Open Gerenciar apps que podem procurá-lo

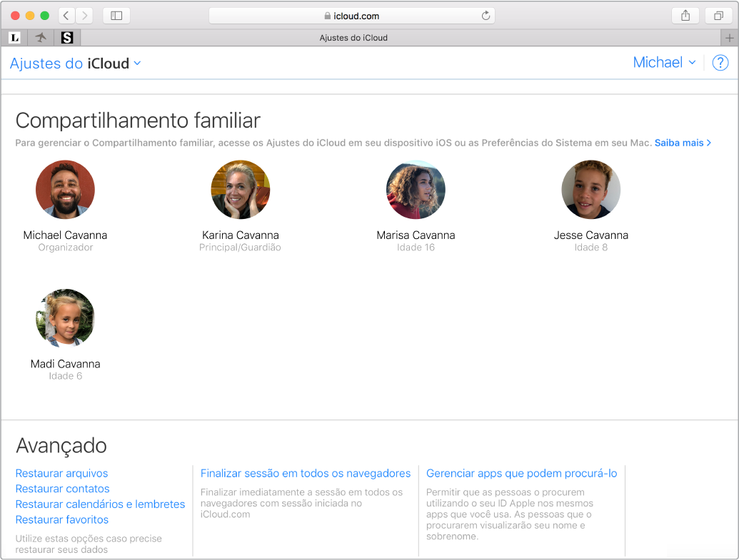pyautogui.click(x=521, y=473)
